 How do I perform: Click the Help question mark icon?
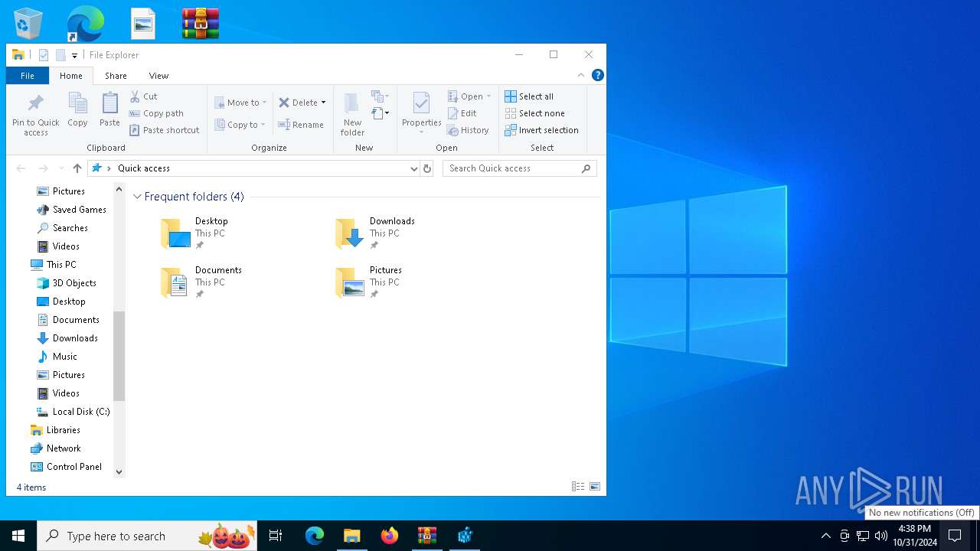598,75
